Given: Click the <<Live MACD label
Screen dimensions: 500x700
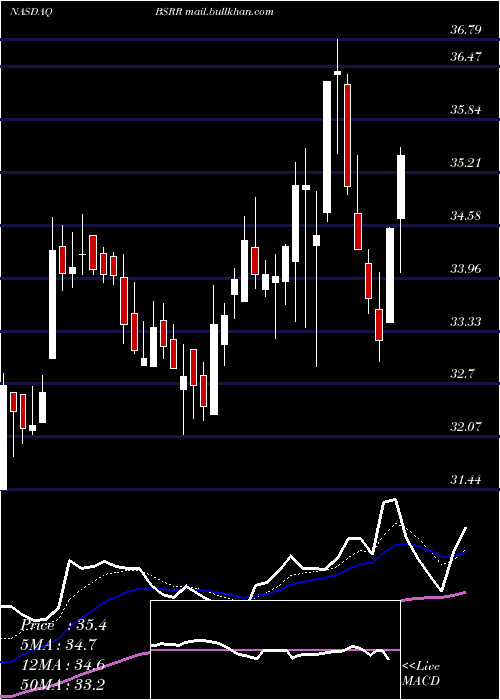Looking at the screenshot, I should click(421, 673).
